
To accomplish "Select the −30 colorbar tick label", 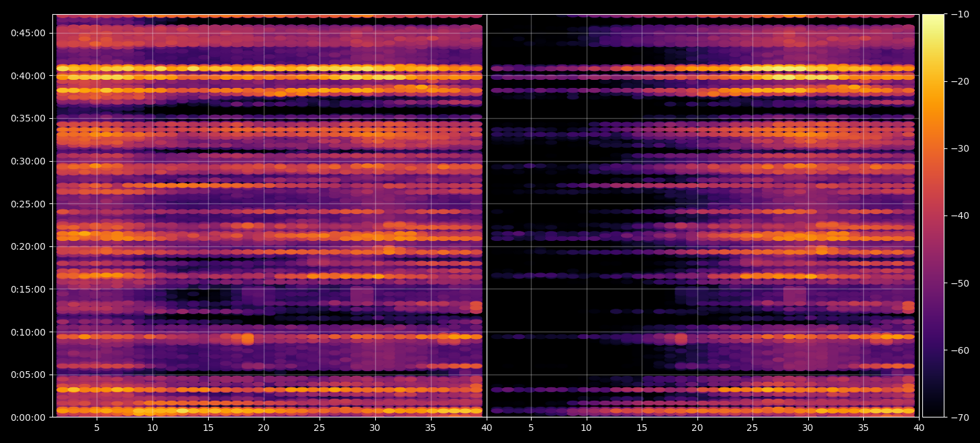I will tap(960, 148).
